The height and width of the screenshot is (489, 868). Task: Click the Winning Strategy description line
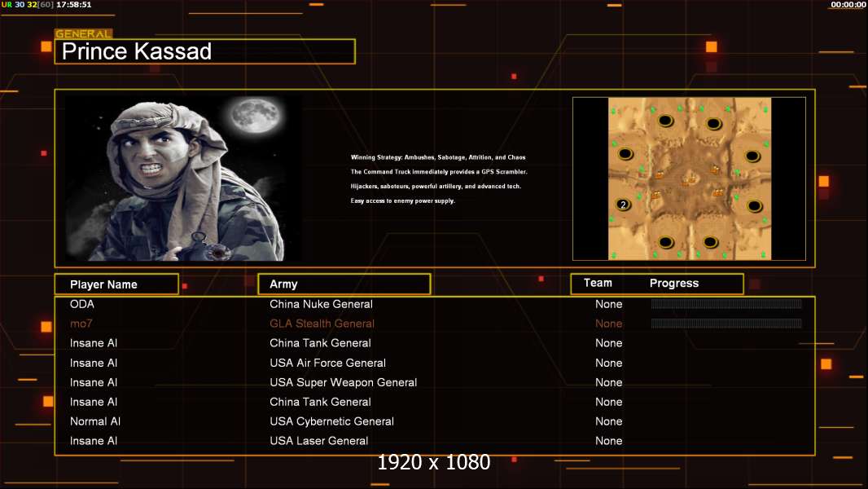point(438,157)
